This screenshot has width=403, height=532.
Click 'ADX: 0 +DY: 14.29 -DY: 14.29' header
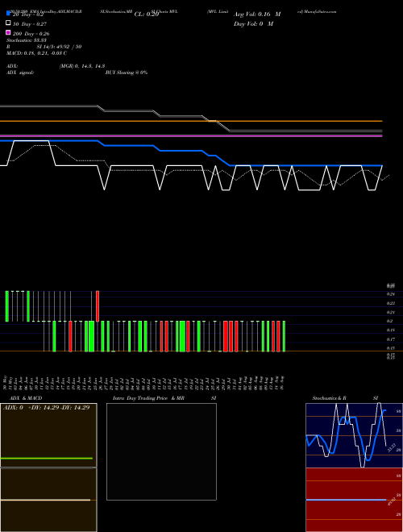point(47,407)
